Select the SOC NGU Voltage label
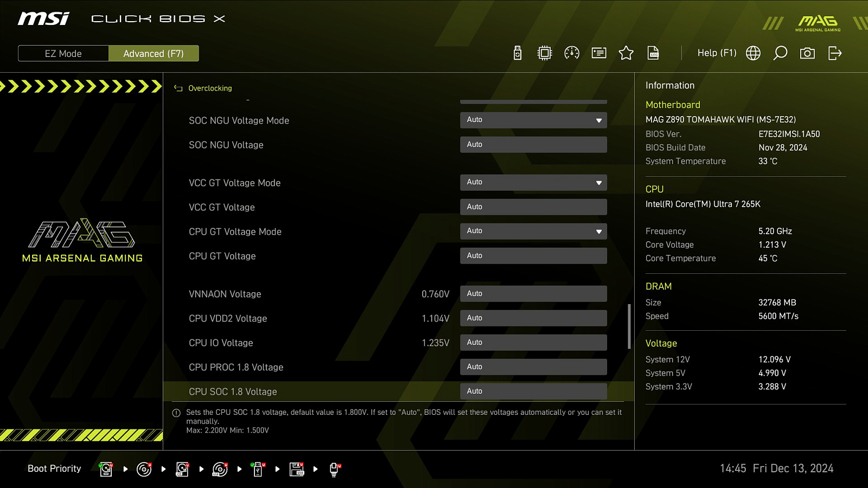 point(226,145)
